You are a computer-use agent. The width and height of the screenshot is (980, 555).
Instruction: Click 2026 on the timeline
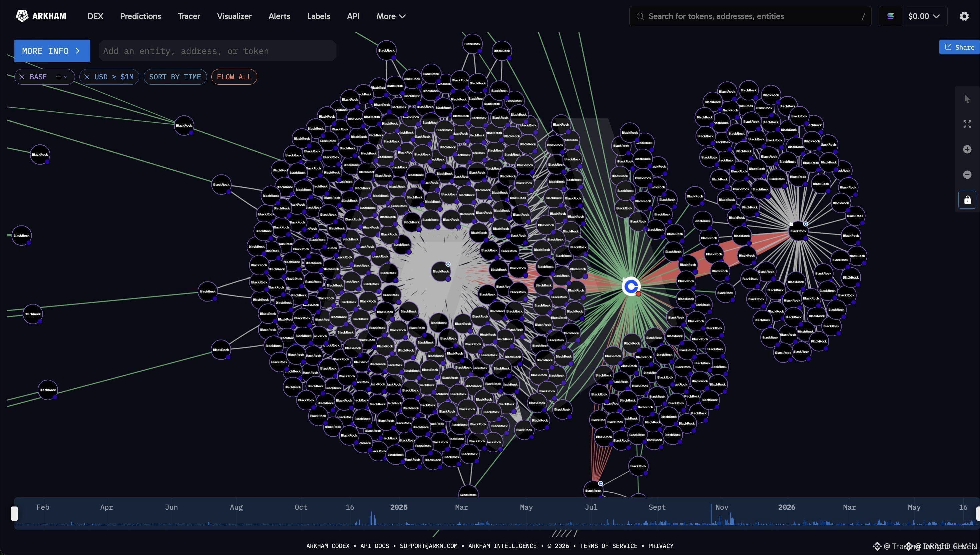787,507
